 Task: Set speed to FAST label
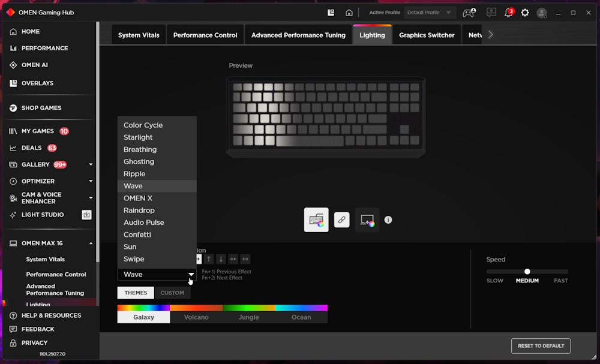click(560, 281)
